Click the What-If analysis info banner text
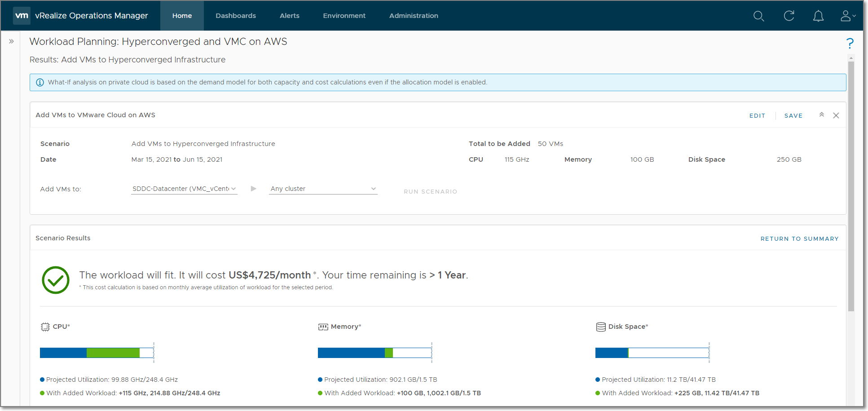Viewport: 868px width, 411px height. [x=268, y=82]
